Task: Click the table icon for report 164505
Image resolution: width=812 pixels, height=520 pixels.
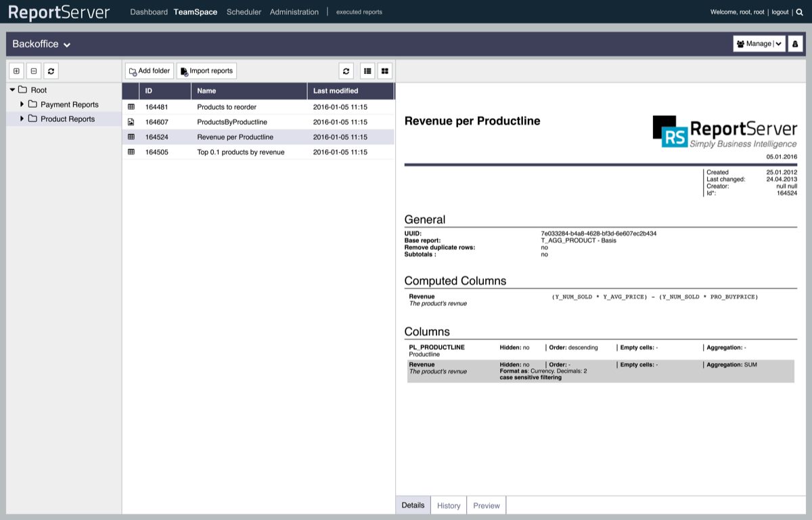Action: point(131,152)
